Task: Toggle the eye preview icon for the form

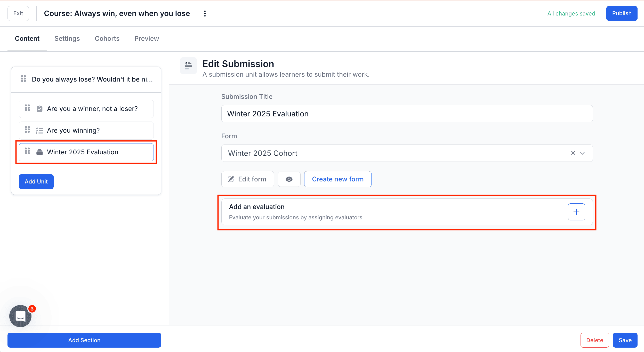Action: 289,179
